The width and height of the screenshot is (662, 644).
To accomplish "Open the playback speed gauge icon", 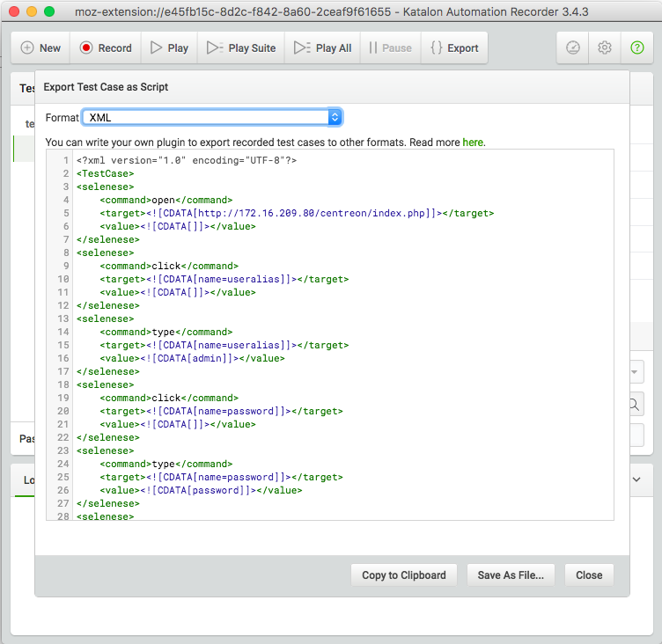I will [573, 48].
